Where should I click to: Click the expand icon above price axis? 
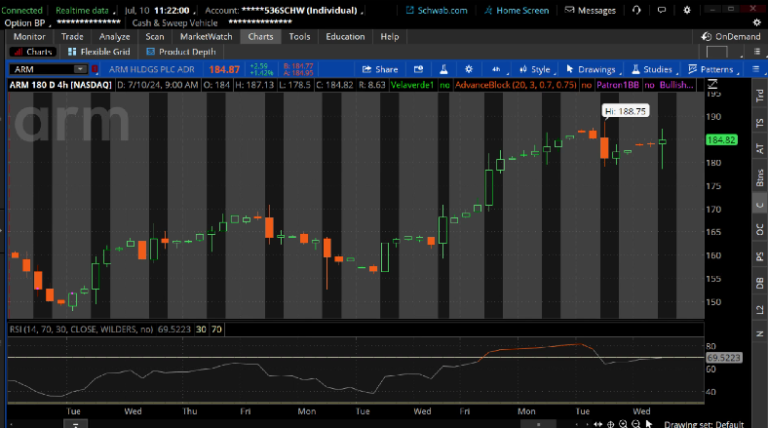click(713, 84)
